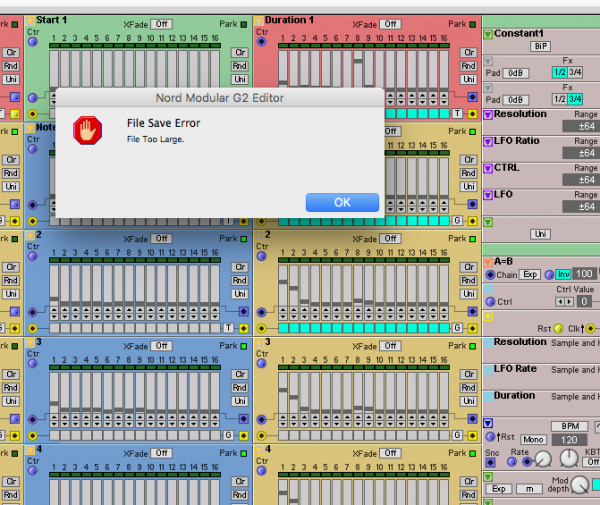
Task: Toggle XFade Off in blue sequencer module 2
Action: (x=161, y=238)
